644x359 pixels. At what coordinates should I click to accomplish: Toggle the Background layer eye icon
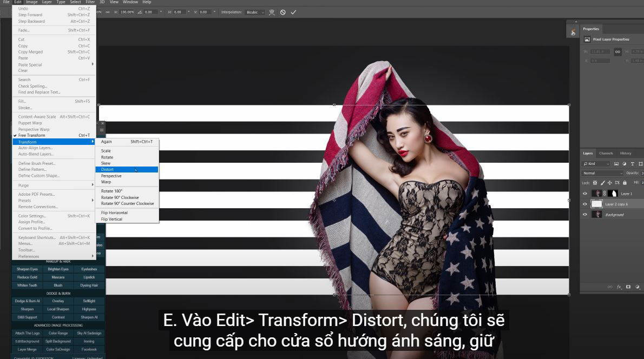click(x=585, y=215)
